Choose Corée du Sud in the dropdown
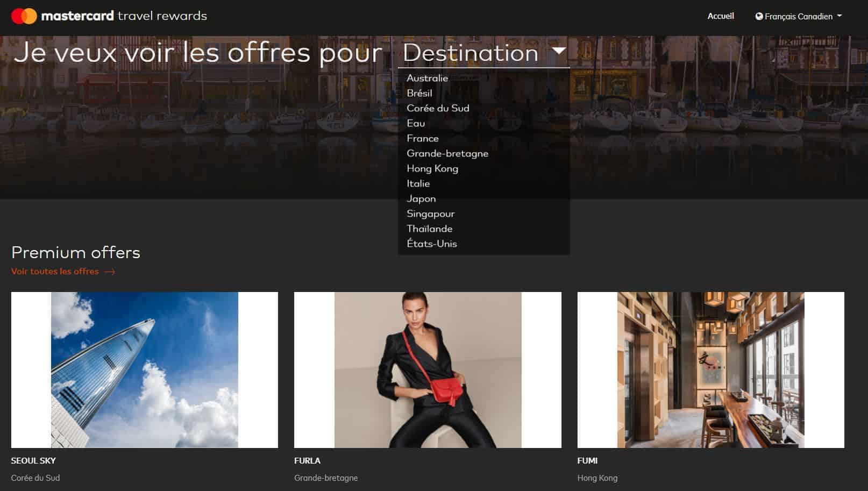This screenshot has height=491, width=868. click(x=438, y=108)
